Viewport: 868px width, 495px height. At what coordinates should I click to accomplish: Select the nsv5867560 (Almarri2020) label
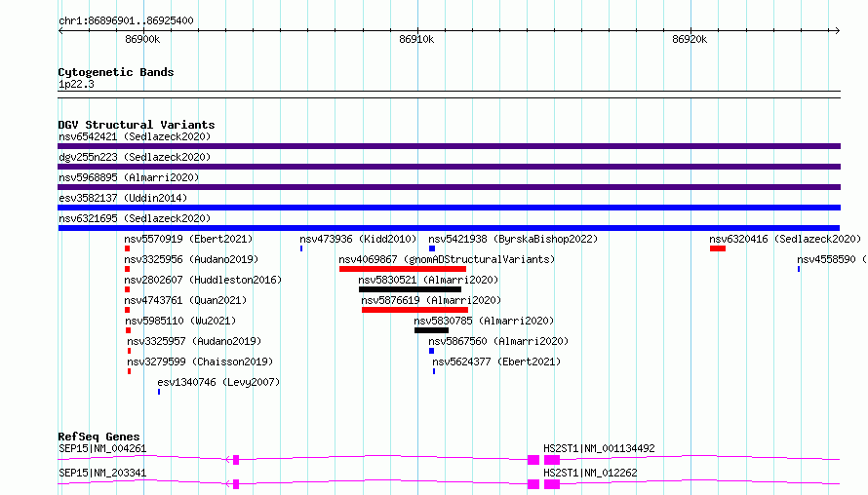[498, 341]
